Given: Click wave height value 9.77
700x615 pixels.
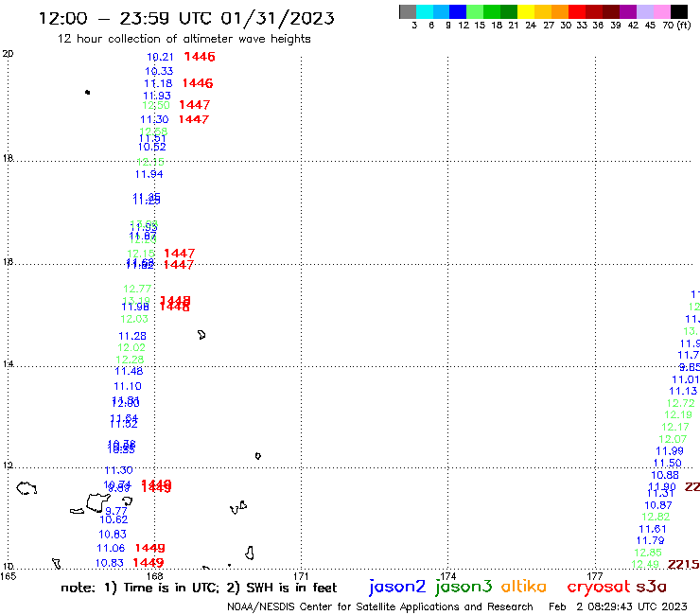Looking at the screenshot, I should 116,511.
